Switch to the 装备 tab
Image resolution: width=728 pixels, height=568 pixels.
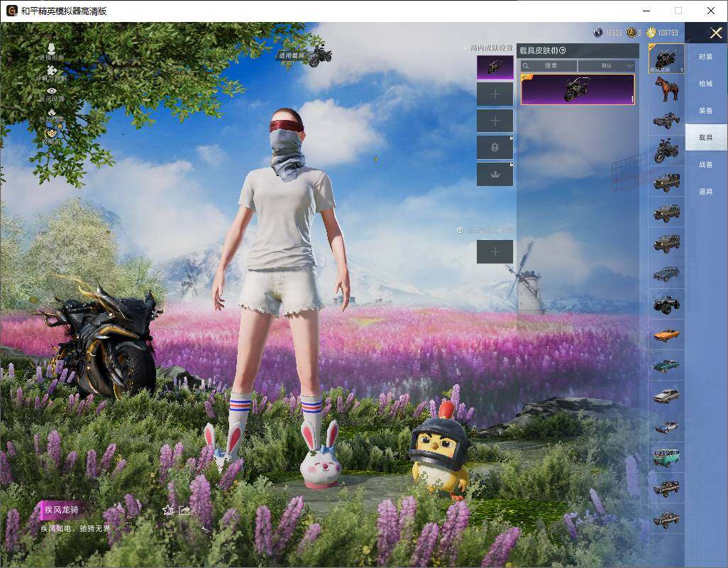point(705,111)
